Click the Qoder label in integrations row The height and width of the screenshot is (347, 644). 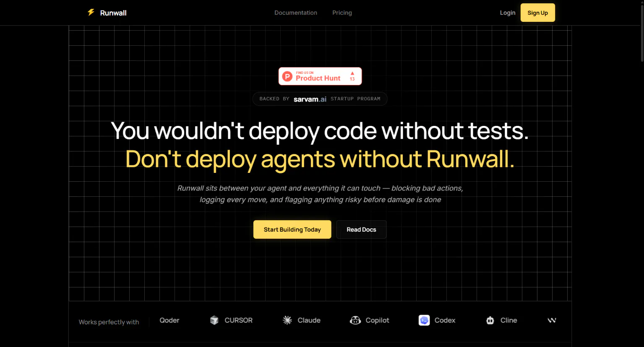click(169, 320)
